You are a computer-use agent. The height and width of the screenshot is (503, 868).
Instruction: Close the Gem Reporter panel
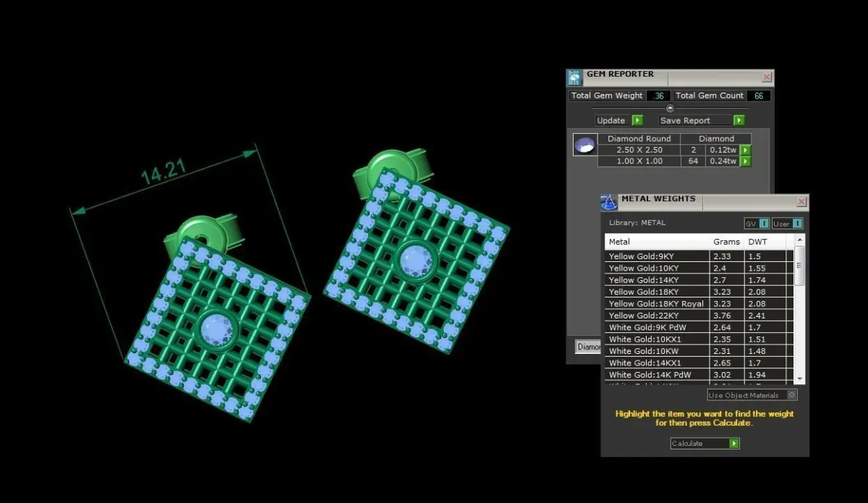point(767,77)
